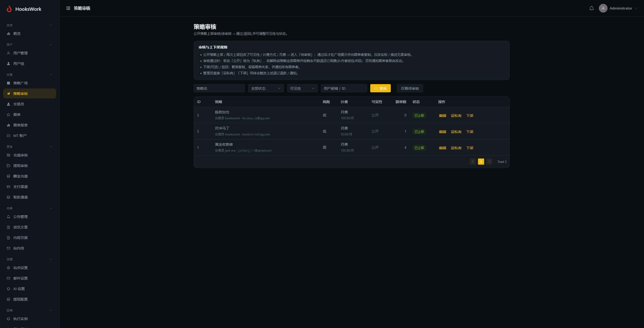Click 设私有 for strategy 黄金收割者
The height and width of the screenshot is (328, 644).
pos(456,148)
